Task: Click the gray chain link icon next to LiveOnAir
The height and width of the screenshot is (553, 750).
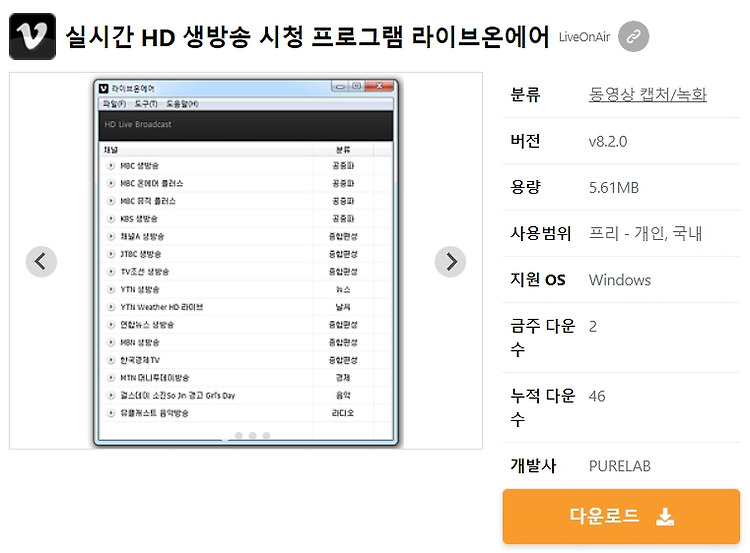Action: click(x=633, y=36)
